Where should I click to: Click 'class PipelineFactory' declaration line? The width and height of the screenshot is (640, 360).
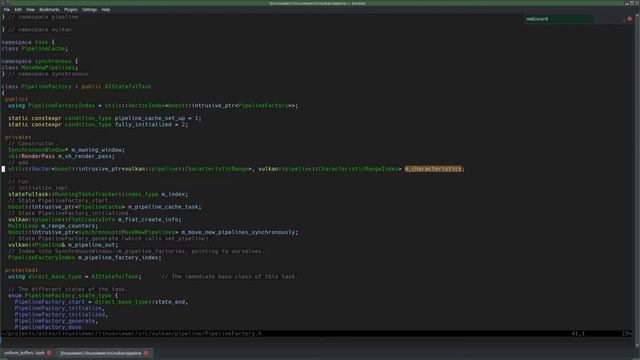coord(76,87)
